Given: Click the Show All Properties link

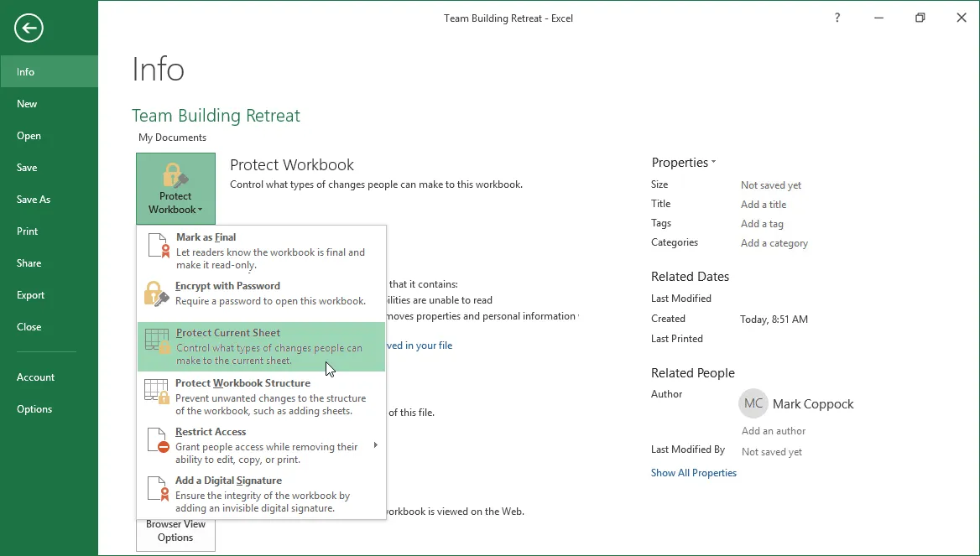Looking at the screenshot, I should [x=693, y=473].
